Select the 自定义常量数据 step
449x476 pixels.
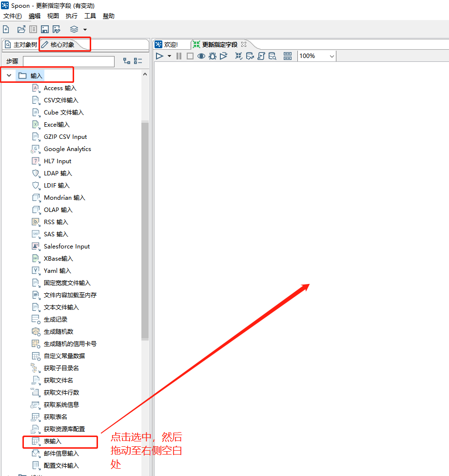[x=59, y=356]
